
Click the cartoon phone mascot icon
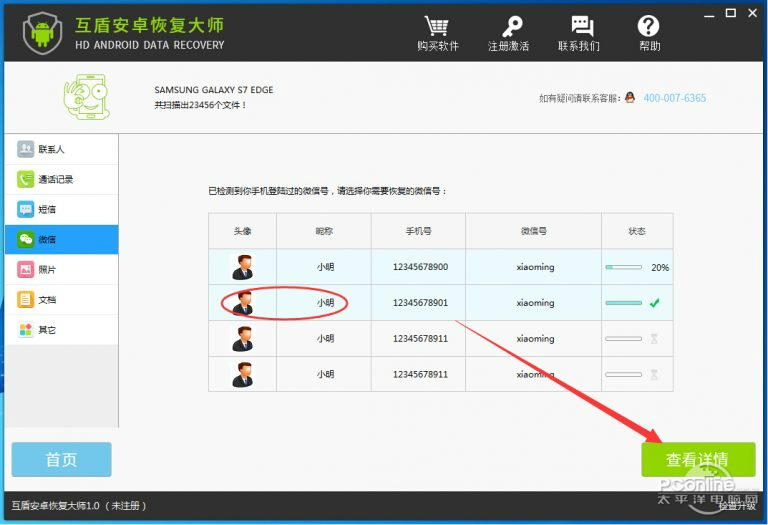coord(87,96)
